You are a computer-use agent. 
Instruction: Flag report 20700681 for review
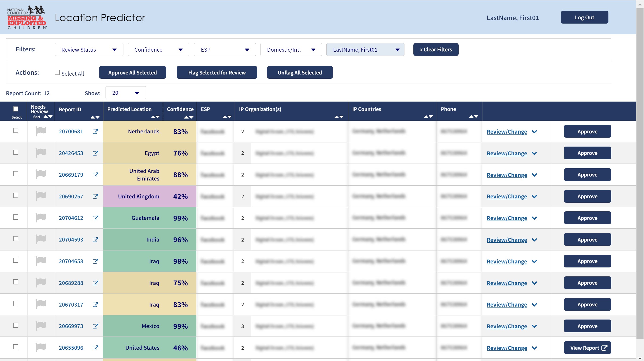pyautogui.click(x=41, y=131)
